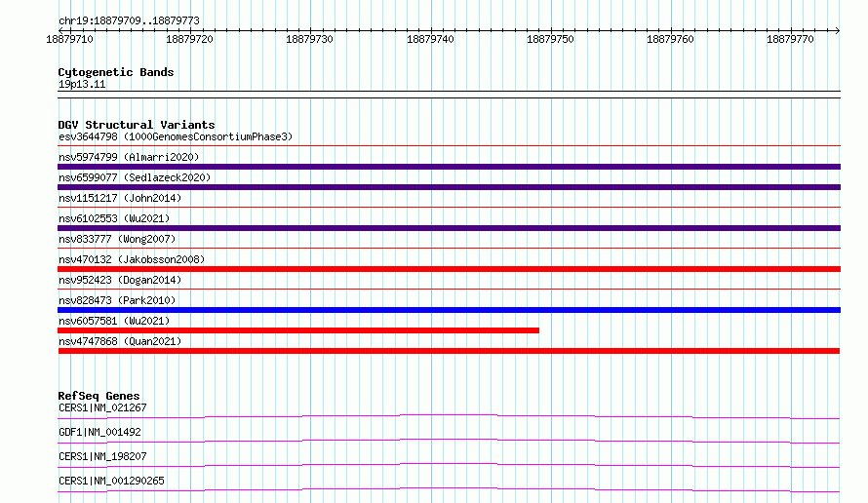This screenshot has width=868, height=503.
Task: Open gene CERS1|NM_021267
Action: pos(102,407)
